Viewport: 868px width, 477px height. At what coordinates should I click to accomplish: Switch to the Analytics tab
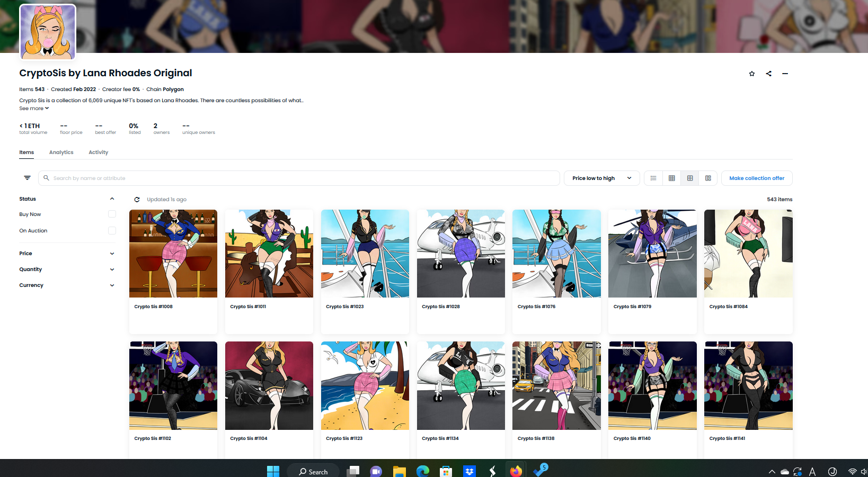pyautogui.click(x=61, y=152)
